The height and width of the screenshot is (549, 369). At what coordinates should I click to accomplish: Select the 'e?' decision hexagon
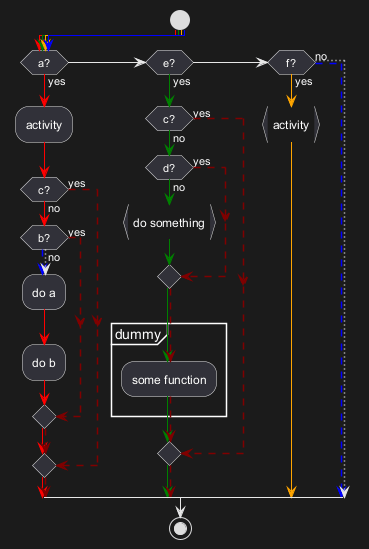point(169,63)
